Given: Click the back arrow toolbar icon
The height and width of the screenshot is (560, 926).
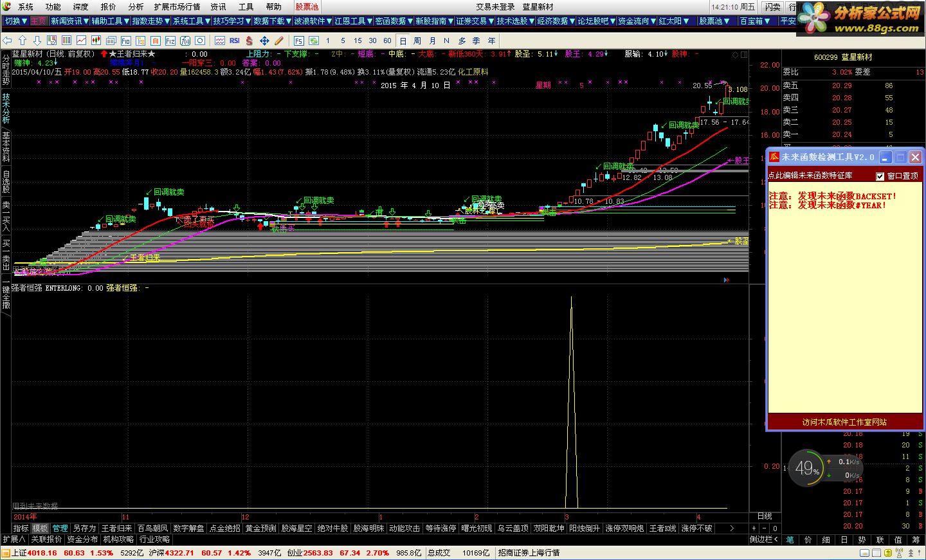Looking at the screenshot, I should [x=8, y=41].
